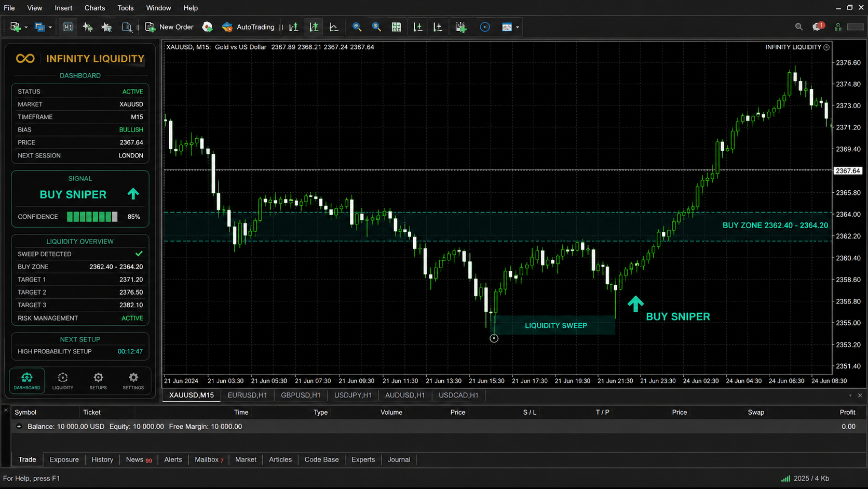This screenshot has height=489, width=868.
Task: Click the Sweep Detected checkmark
Action: [x=139, y=254]
